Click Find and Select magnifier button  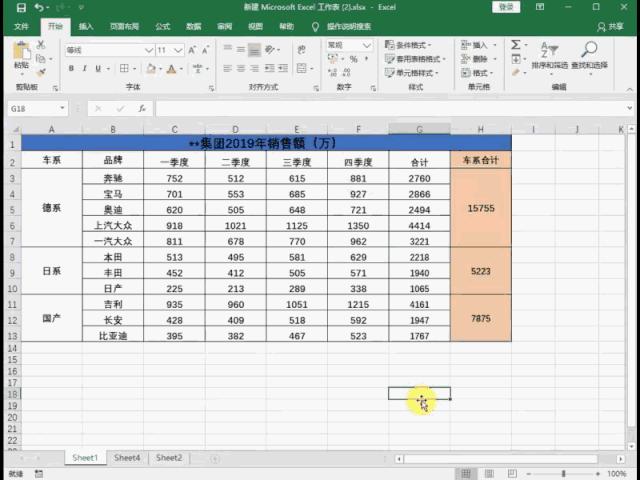click(589, 56)
